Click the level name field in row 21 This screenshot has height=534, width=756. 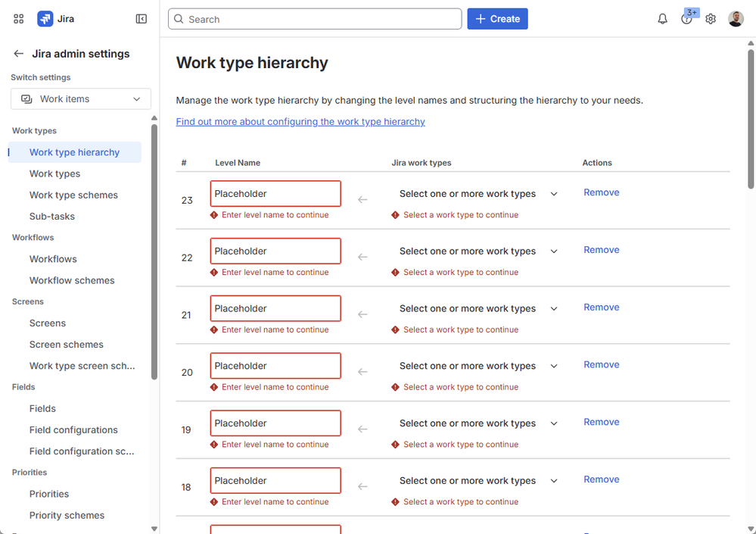275,309
